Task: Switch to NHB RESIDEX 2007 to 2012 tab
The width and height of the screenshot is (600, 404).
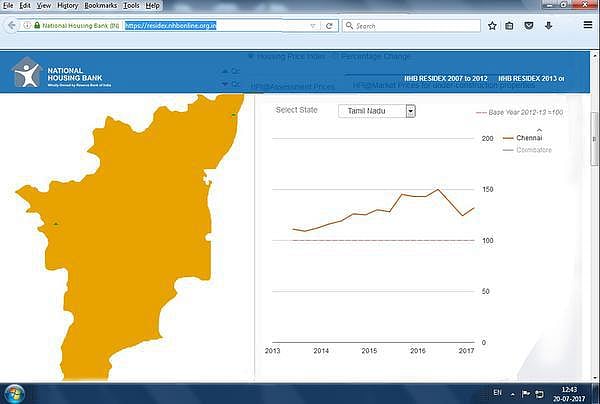Action: point(446,77)
